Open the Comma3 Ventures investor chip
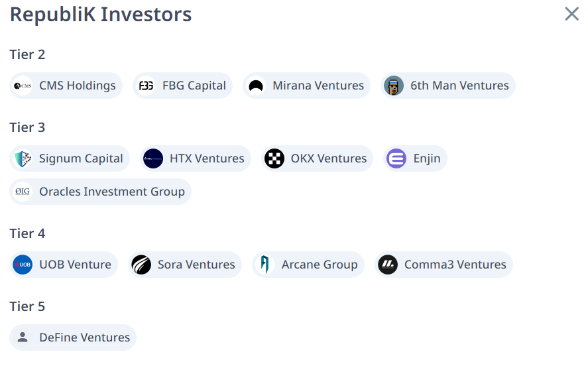This screenshot has width=588, height=370. tap(455, 265)
